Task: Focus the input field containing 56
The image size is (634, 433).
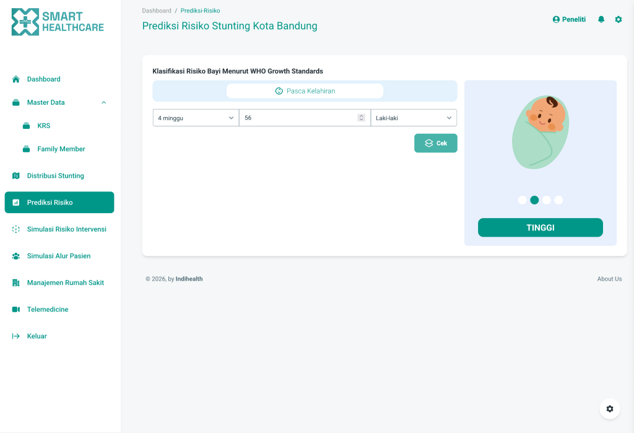Action: (305, 118)
